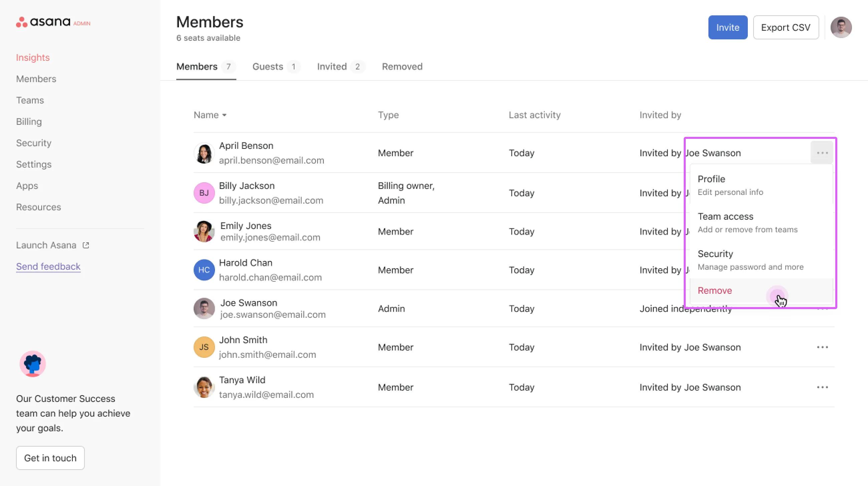Click the blue Invite button
The width and height of the screenshot is (868, 486).
coord(727,28)
